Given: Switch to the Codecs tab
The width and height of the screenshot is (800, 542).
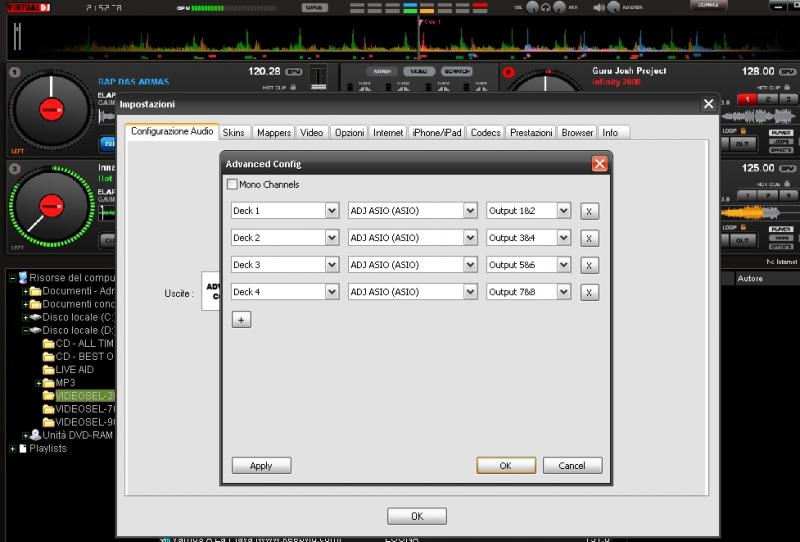Looking at the screenshot, I should [485, 132].
